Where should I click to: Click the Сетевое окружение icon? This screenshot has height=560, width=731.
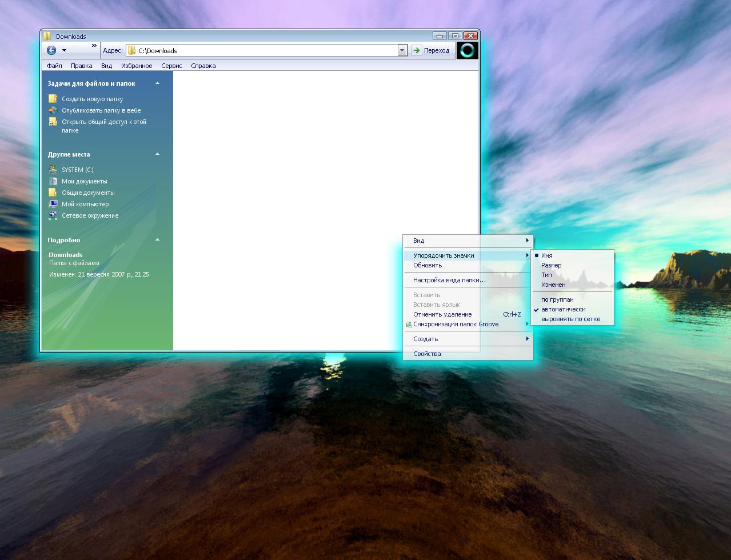tap(53, 215)
